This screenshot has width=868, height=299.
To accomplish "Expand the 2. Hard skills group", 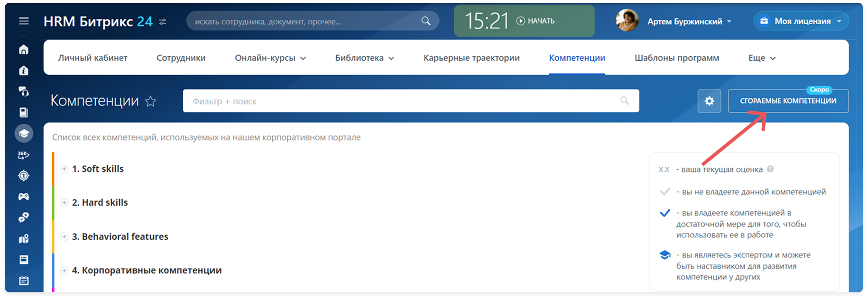I will tap(64, 202).
